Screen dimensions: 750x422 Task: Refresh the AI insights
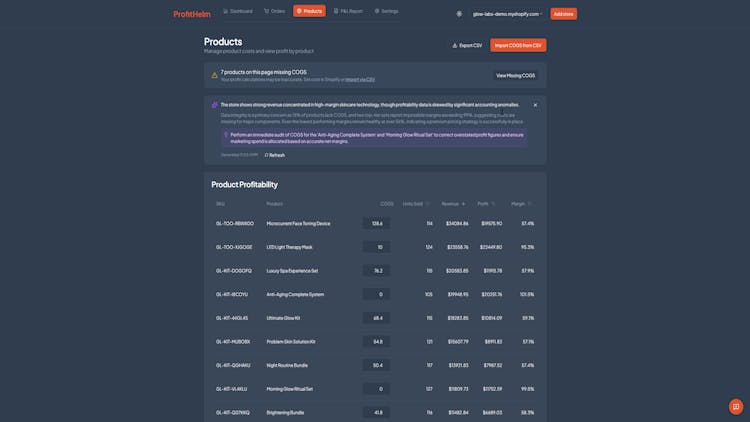[x=274, y=155]
